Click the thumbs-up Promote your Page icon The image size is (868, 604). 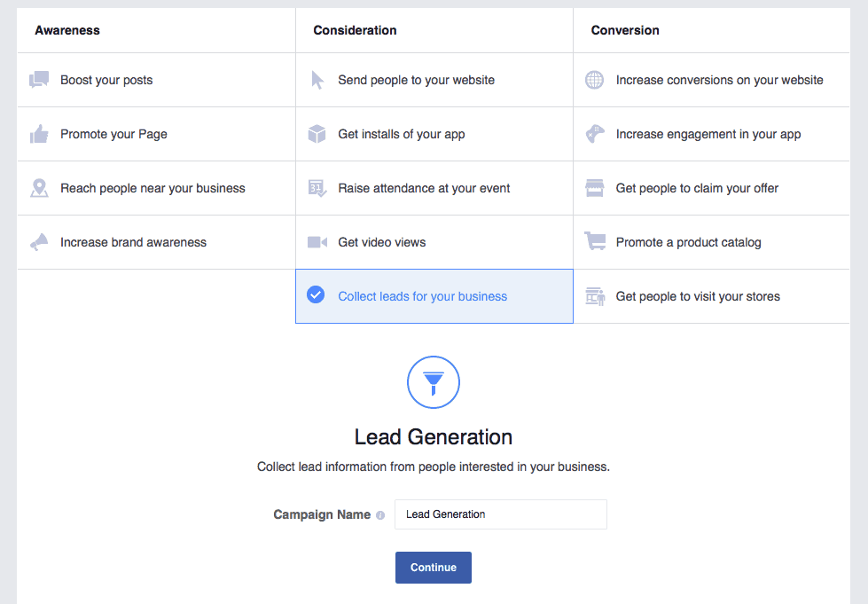tap(39, 134)
